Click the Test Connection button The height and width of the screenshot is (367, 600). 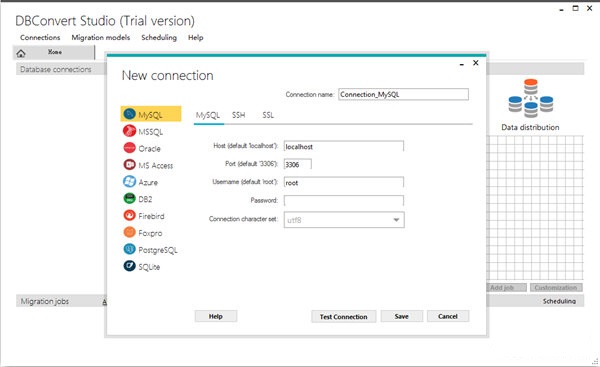click(344, 316)
